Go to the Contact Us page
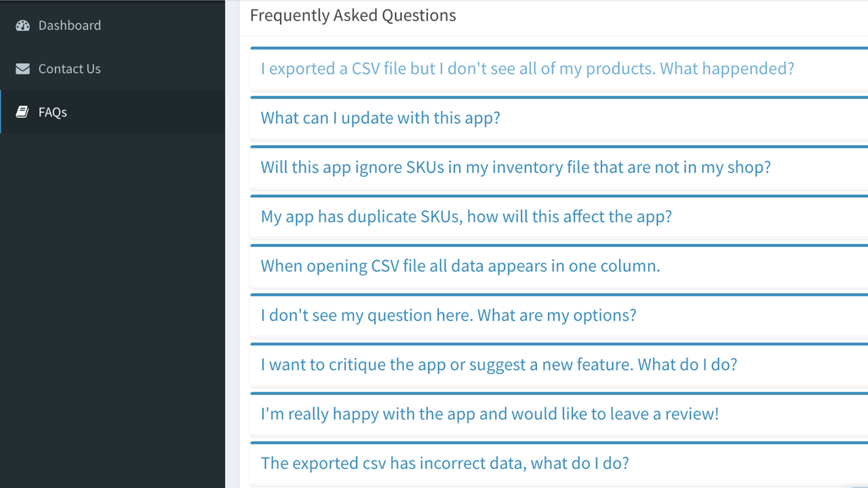Viewport: 868px width, 488px height. coord(69,69)
